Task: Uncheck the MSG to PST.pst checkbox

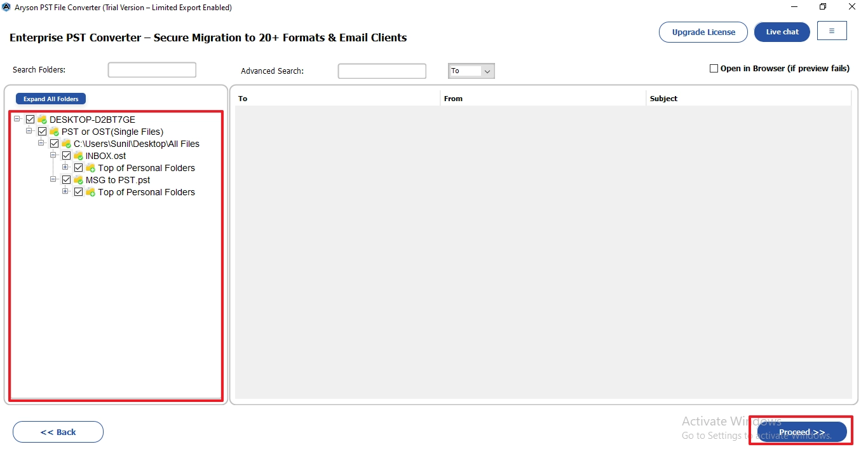Action: click(67, 180)
